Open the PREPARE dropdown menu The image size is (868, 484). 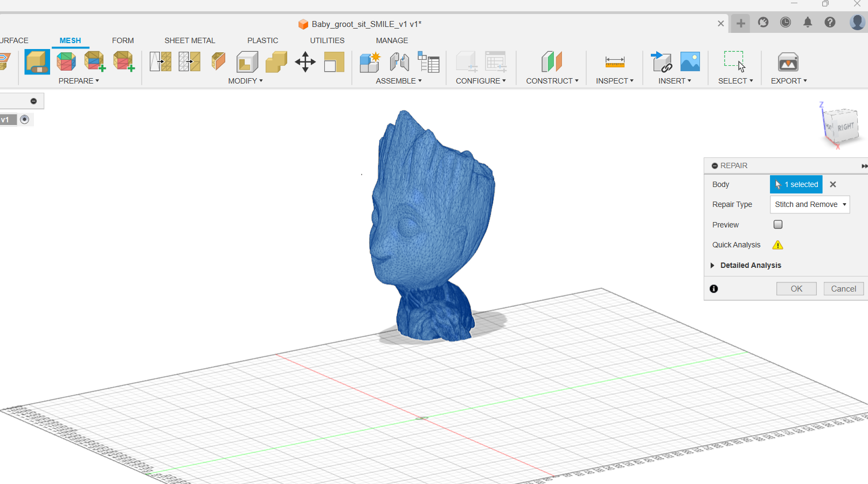point(79,81)
